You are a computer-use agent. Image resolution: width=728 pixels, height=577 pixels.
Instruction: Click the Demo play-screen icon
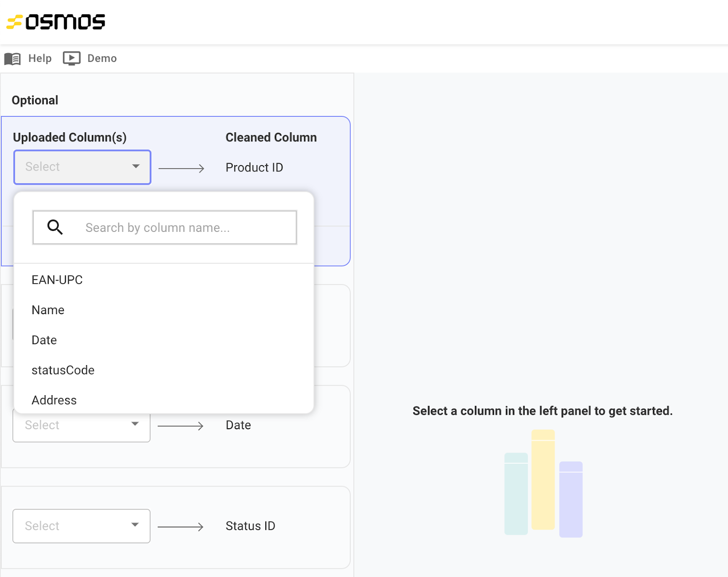point(71,59)
